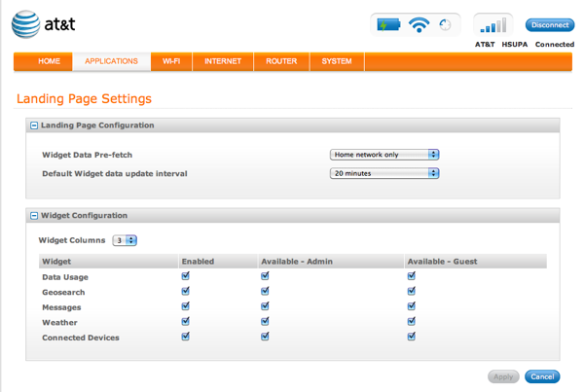Click the Disconnect button
Image resolution: width=584 pixels, height=392 pixels.
coord(550,25)
